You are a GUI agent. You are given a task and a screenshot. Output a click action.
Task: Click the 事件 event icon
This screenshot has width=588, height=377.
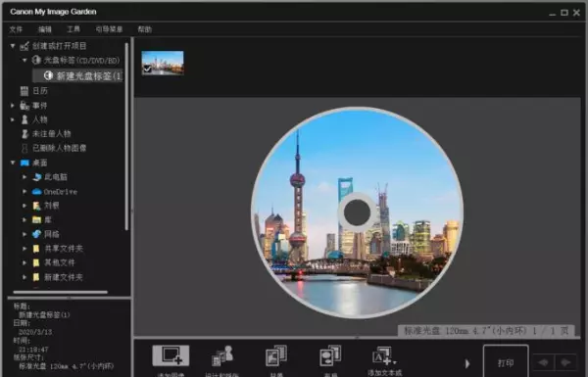coord(24,106)
